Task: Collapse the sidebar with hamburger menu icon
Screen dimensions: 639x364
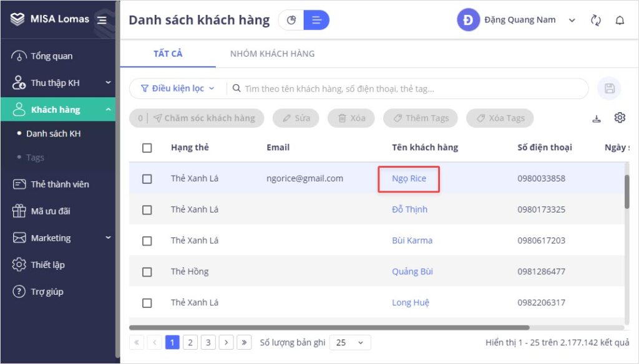Action: [102, 19]
